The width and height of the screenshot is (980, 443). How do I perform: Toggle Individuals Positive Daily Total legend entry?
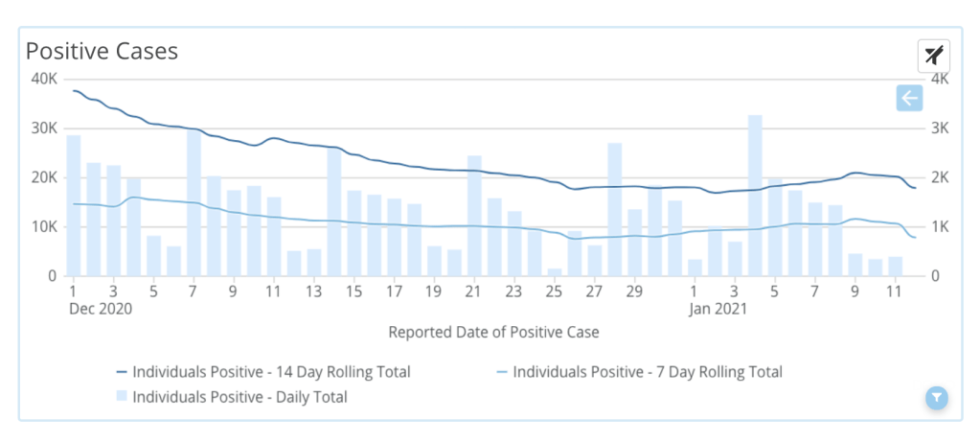point(239,396)
